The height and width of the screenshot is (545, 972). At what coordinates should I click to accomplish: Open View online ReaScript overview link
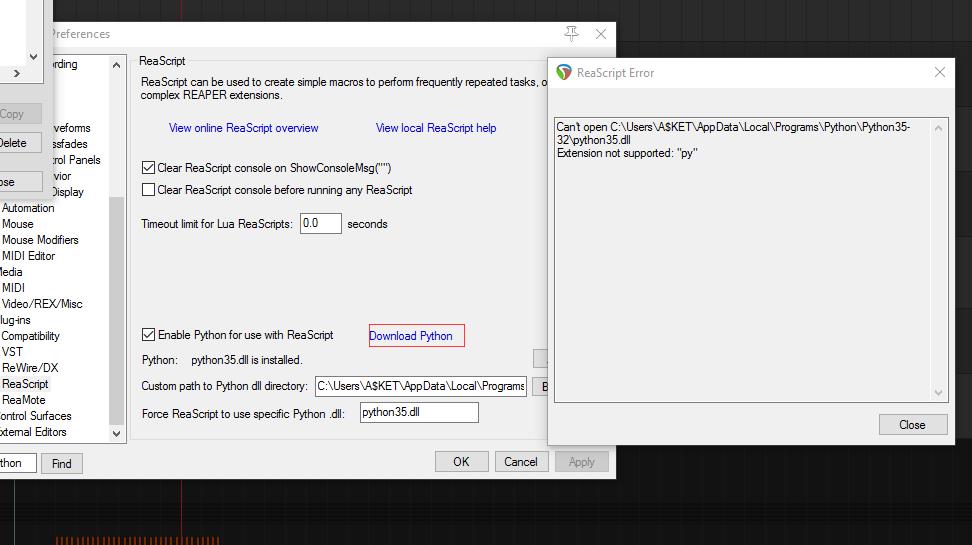[x=244, y=128]
